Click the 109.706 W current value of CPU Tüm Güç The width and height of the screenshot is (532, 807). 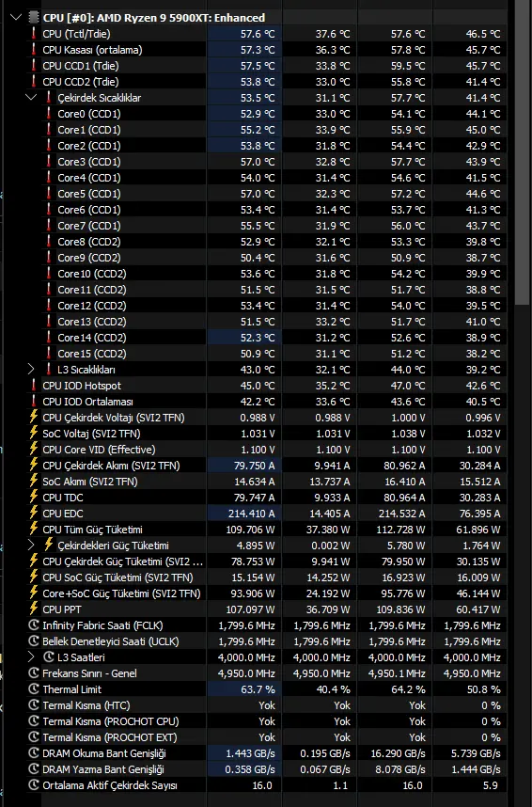click(x=250, y=530)
